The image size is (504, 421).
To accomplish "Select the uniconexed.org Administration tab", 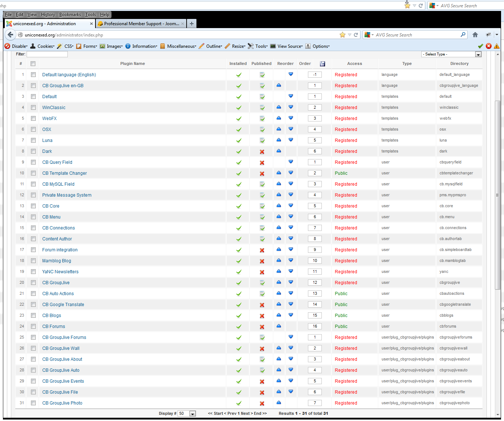I will tap(50, 24).
